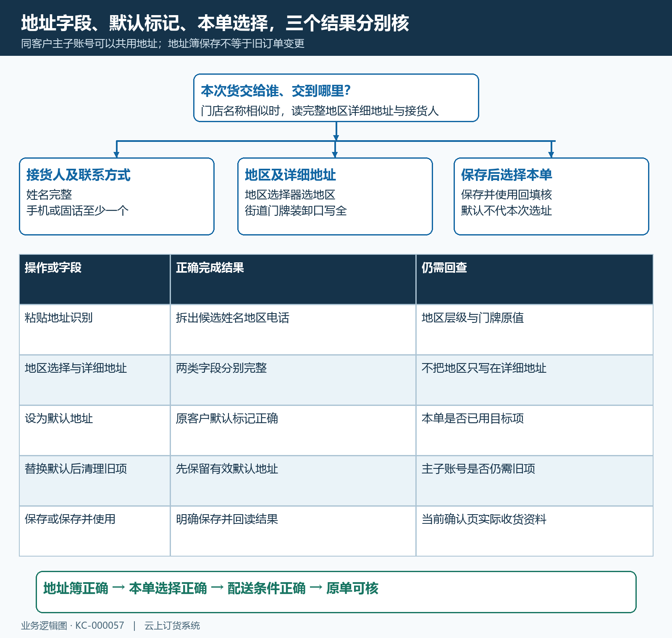
Task: Click the cell 明确保存并回读结果
Action: (293, 531)
